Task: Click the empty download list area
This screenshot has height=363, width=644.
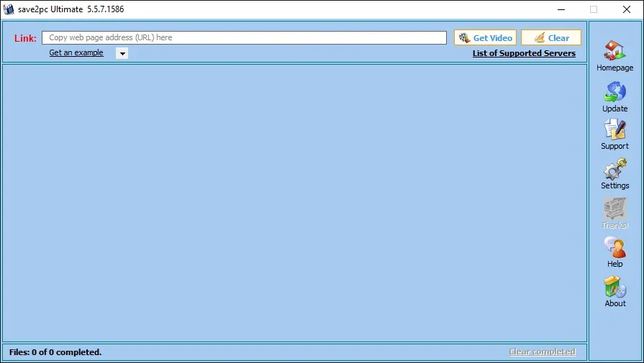Action: point(294,203)
